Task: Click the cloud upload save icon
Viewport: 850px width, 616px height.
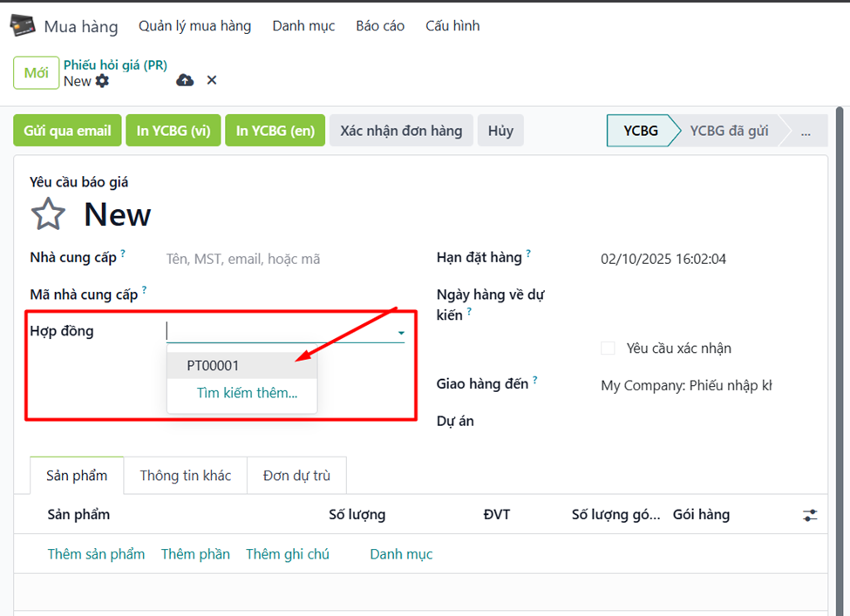Action: (185, 80)
